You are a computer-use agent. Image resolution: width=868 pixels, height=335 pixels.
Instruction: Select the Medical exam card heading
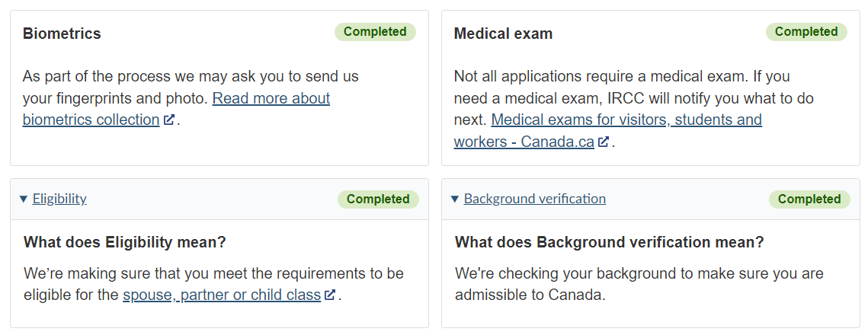(503, 33)
